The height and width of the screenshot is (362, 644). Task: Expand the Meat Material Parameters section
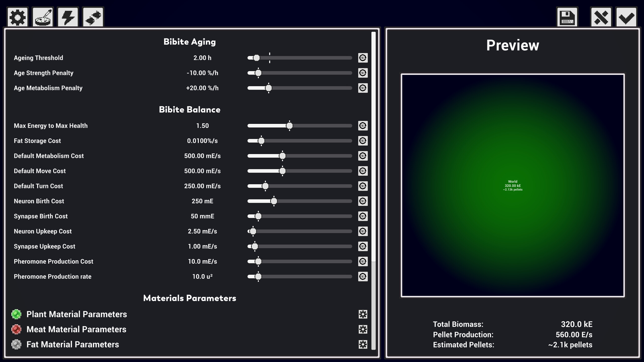(77, 329)
